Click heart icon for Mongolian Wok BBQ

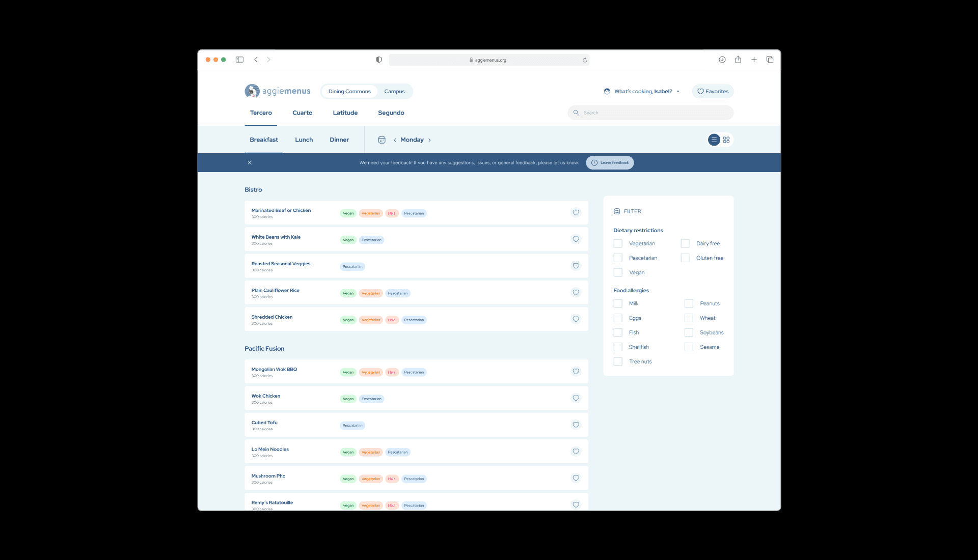(x=576, y=372)
